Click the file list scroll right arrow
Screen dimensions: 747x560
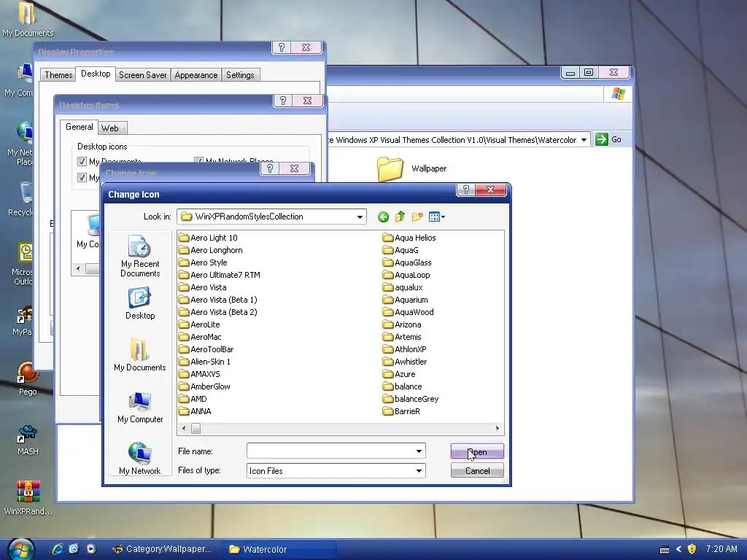498,428
